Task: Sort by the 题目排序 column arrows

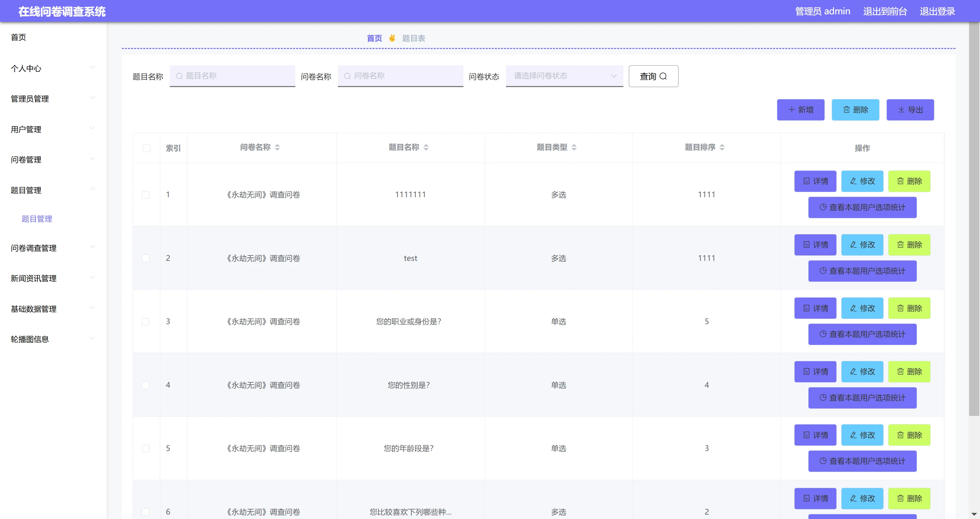Action: tap(722, 148)
